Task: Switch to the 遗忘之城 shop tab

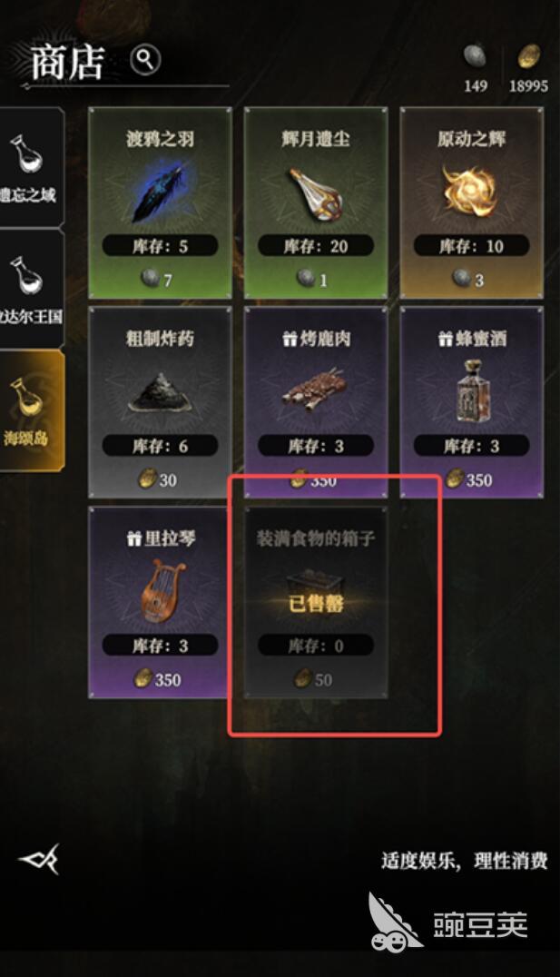Action: tap(29, 166)
